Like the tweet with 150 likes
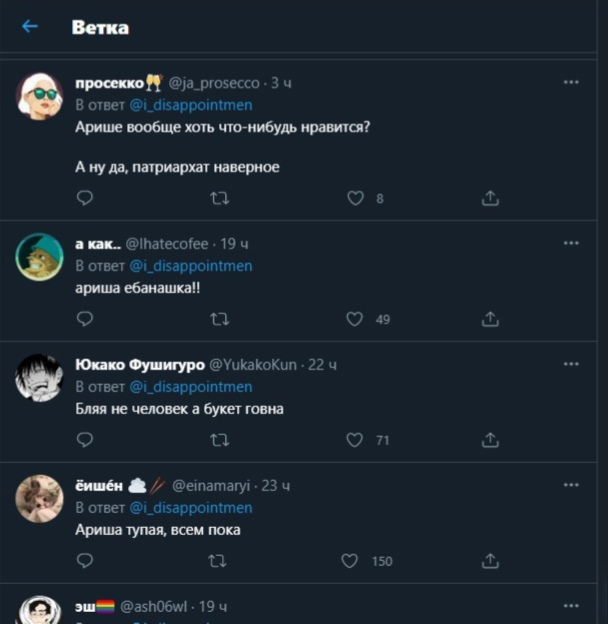This screenshot has height=624, width=608. (350, 561)
